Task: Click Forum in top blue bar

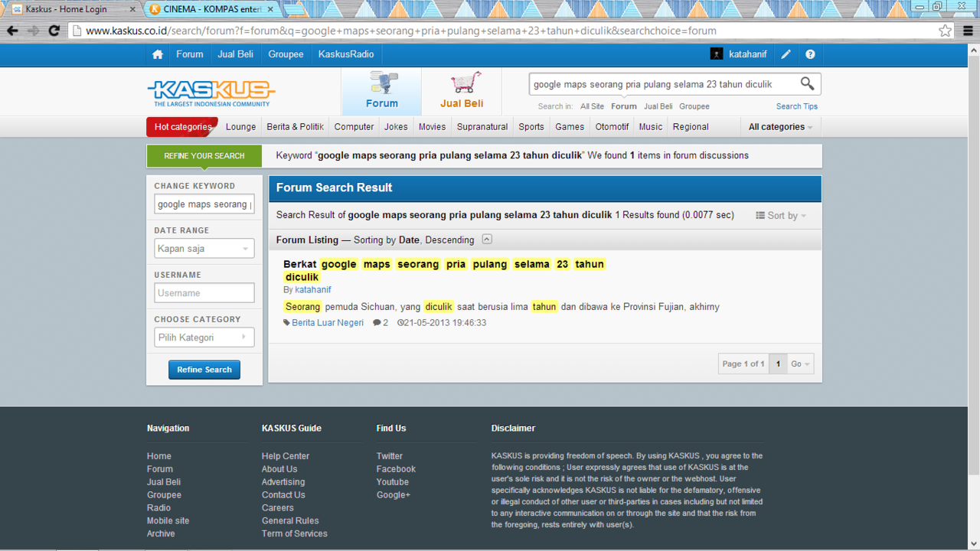Action: tap(190, 54)
